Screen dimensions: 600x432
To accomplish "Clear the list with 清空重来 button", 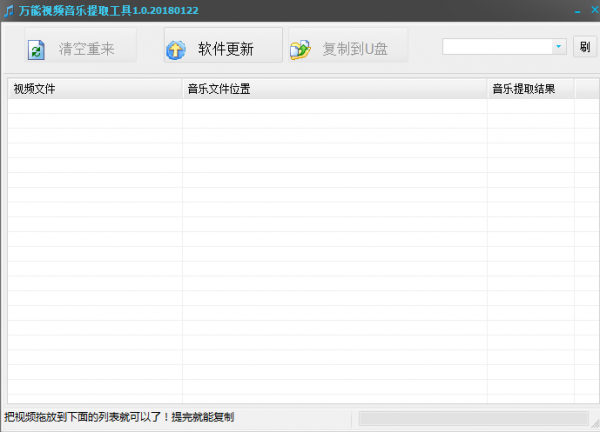I will tap(80, 45).
